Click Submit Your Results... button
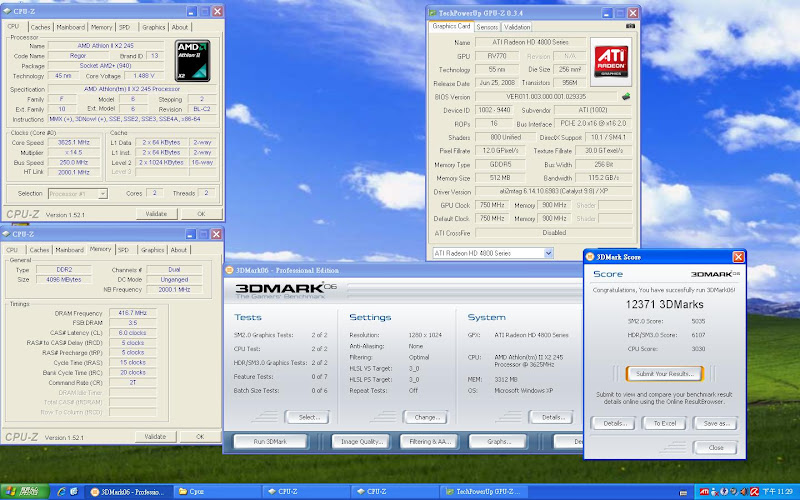Viewport: 800px width, 500px height. (x=664, y=373)
